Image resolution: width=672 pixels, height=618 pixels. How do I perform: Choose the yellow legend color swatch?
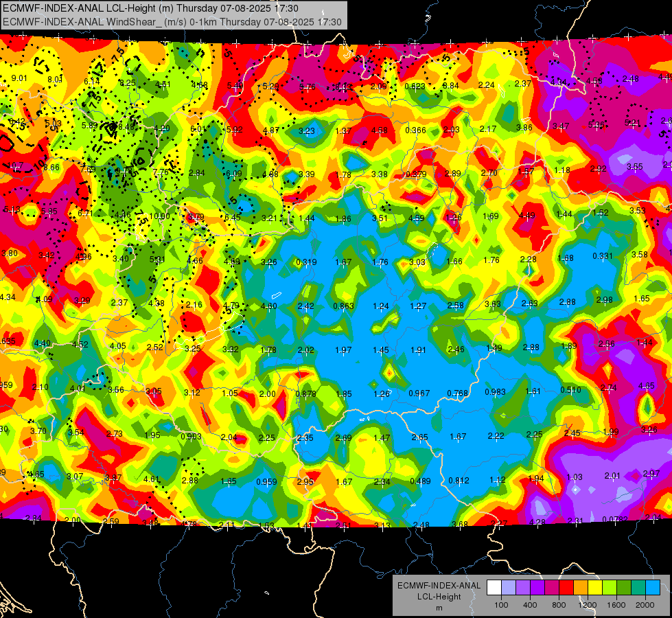point(595,588)
